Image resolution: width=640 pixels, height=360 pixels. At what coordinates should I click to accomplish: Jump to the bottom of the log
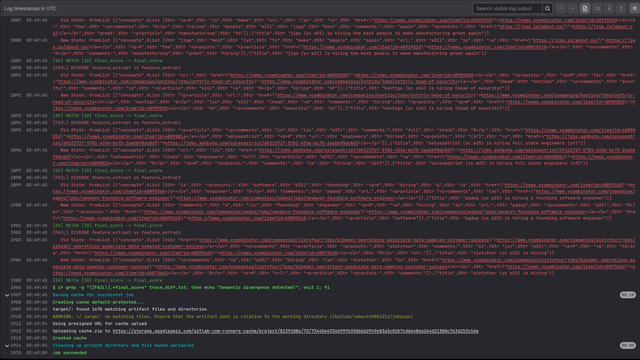pos(621,9)
